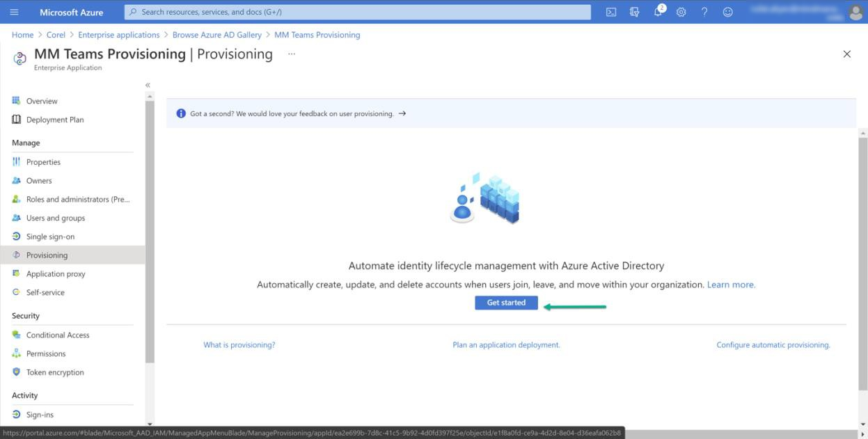The width and height of the screenshot is (868, 439).
Task: Click the MM Teams Provisioning app logo
Action: 19,58
